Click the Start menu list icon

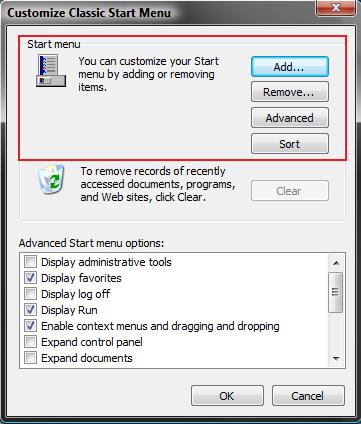51,71
